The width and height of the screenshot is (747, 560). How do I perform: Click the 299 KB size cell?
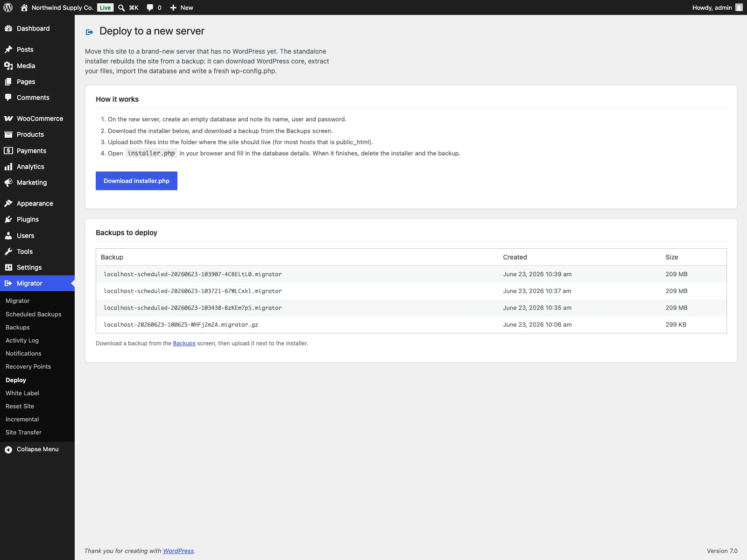click(676, 325)
